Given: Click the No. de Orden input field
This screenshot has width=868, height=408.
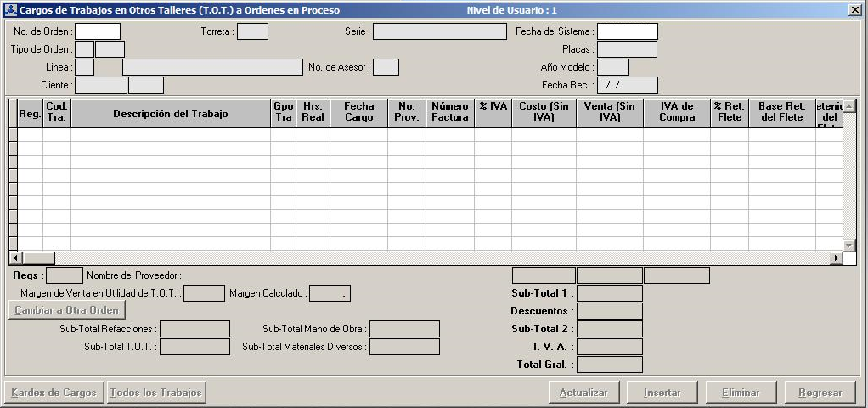Looking at the screenshot, I should 98,31.
